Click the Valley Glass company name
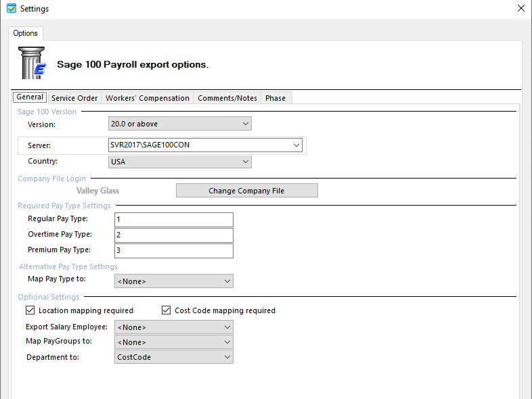532x399 pixels. click(97, 191)
